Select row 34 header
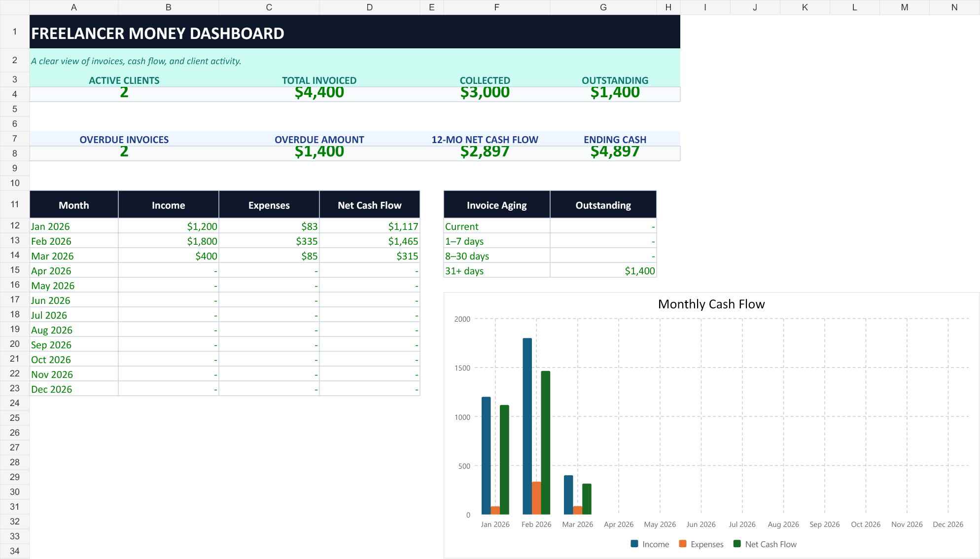This screenshot has height=559, width=980. [x=15, y=551]
